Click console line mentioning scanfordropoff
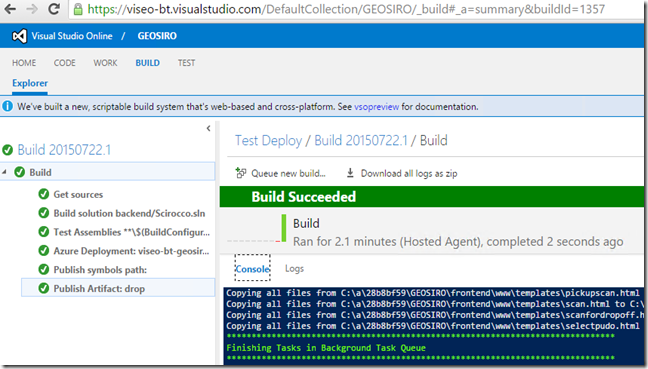The image size is (648, 369). [435, 315]
